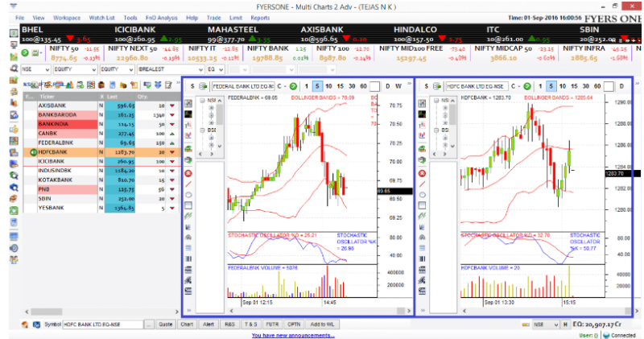The width and height of the screenshot is (644, 339).
Task: Open the Watch List menu
Action: [x=102, y=18]
